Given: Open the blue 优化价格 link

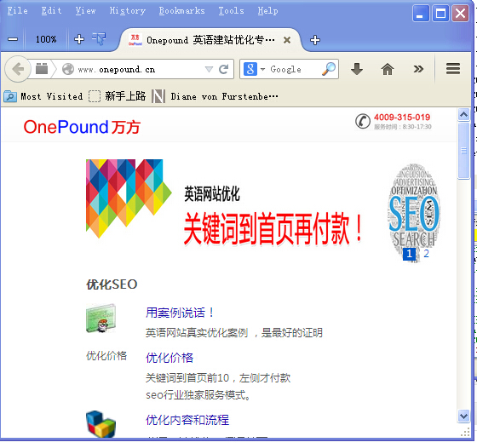Looking at the screenshot, I should coord(170,358).
